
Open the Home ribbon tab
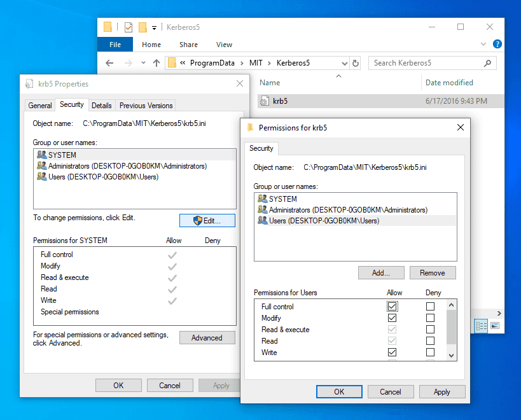click(151, 45)
